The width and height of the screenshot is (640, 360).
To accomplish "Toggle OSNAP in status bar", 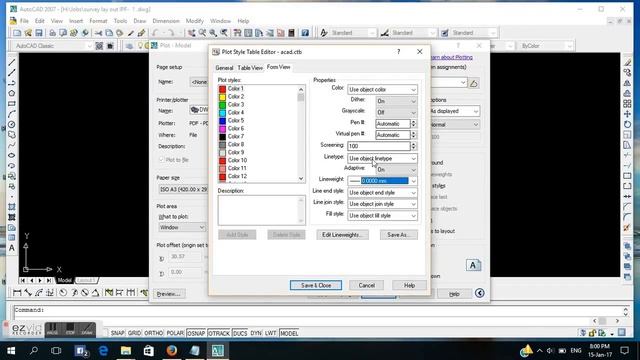I will pyautogui.click(x=196, y=333).
